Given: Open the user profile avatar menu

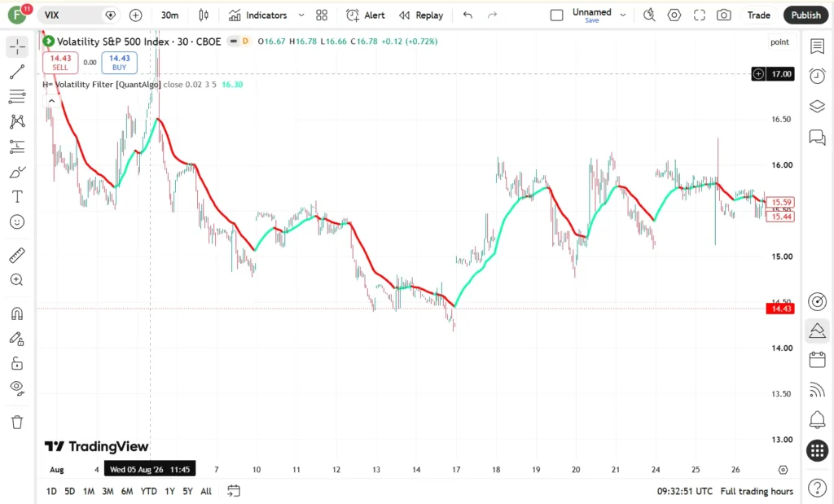Looking at the screenshot, I should [18, 15].
